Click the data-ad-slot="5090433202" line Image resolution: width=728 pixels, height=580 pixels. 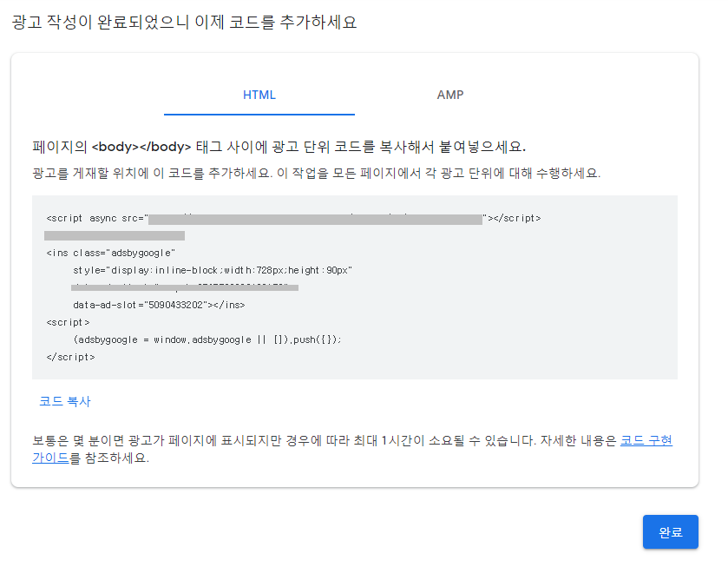click(x=159, y=306)
